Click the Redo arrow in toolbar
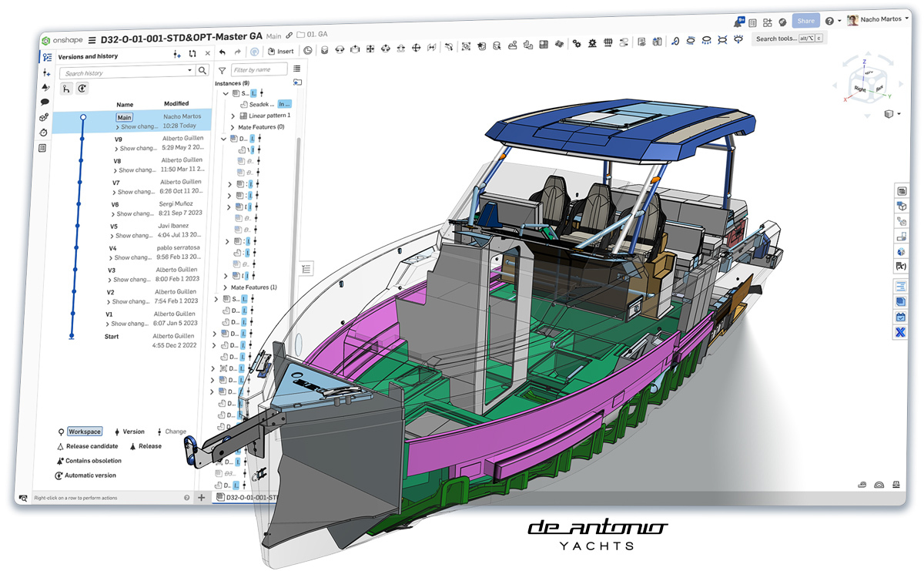This screenshot has height=571, width=924. [x=238, y=52]
